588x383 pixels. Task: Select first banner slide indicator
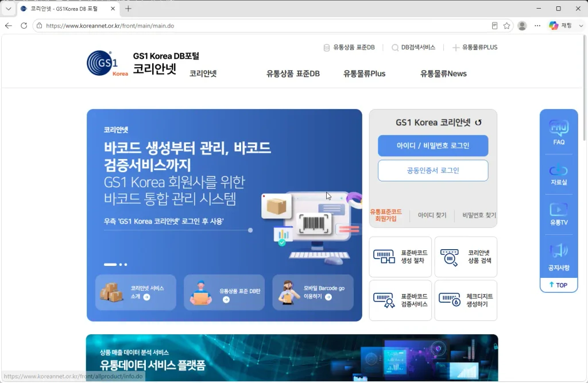point(110,265)
